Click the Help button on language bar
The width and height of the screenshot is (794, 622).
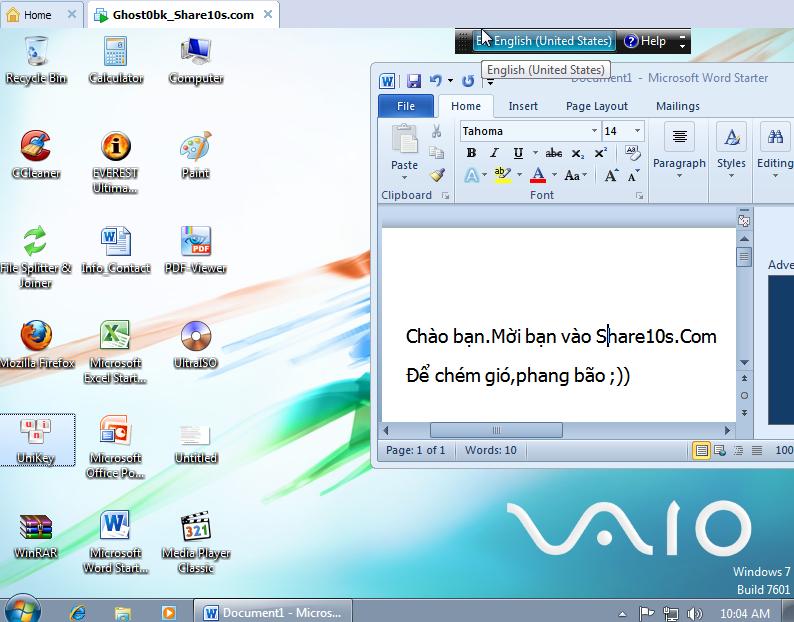point(645,41)
